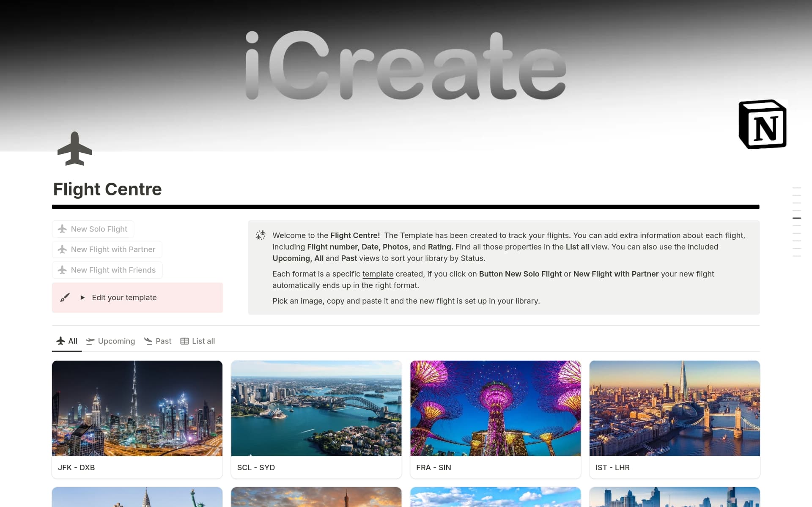Screen dimensions: 812x507
Task: Select the airplane icon on New Solo Flight
Action: tap(62, 229)
